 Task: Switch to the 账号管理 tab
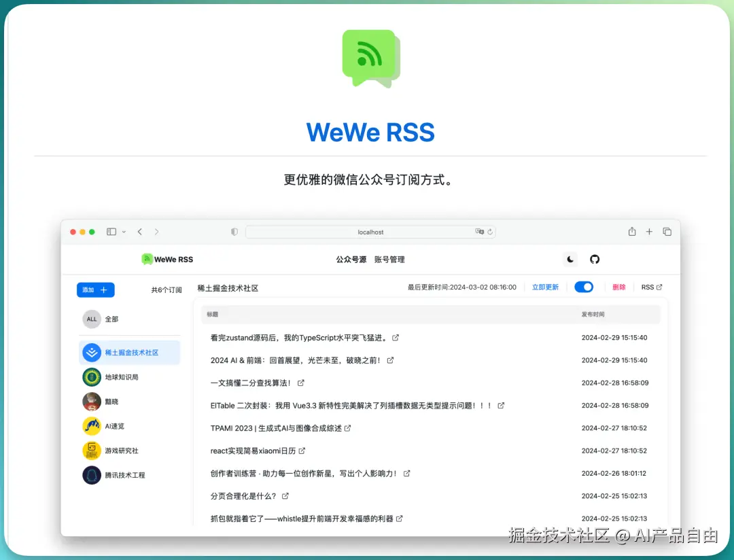[x=389, y=260]
